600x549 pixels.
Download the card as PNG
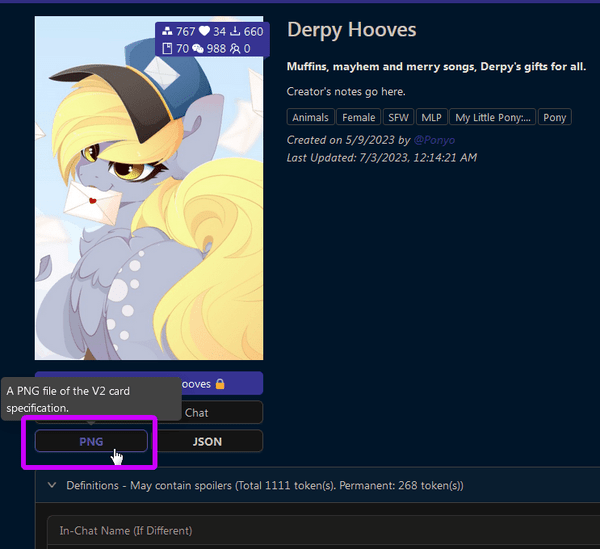tap(91, 441)
